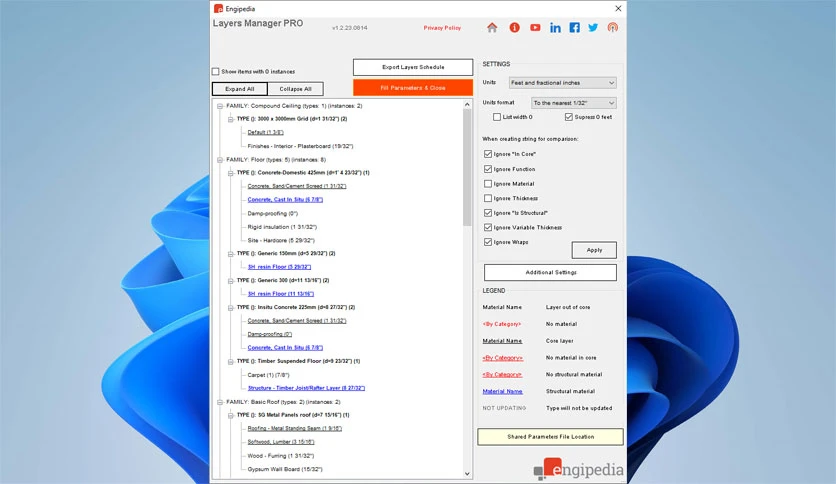
Task: Select Default (1 3/8") layer
Action: [x=266, y=132]
